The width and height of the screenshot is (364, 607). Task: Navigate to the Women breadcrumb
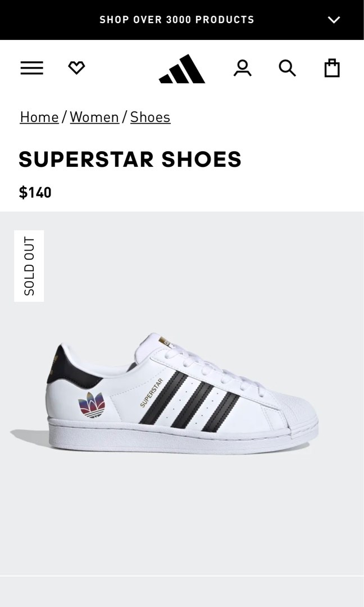94,117
